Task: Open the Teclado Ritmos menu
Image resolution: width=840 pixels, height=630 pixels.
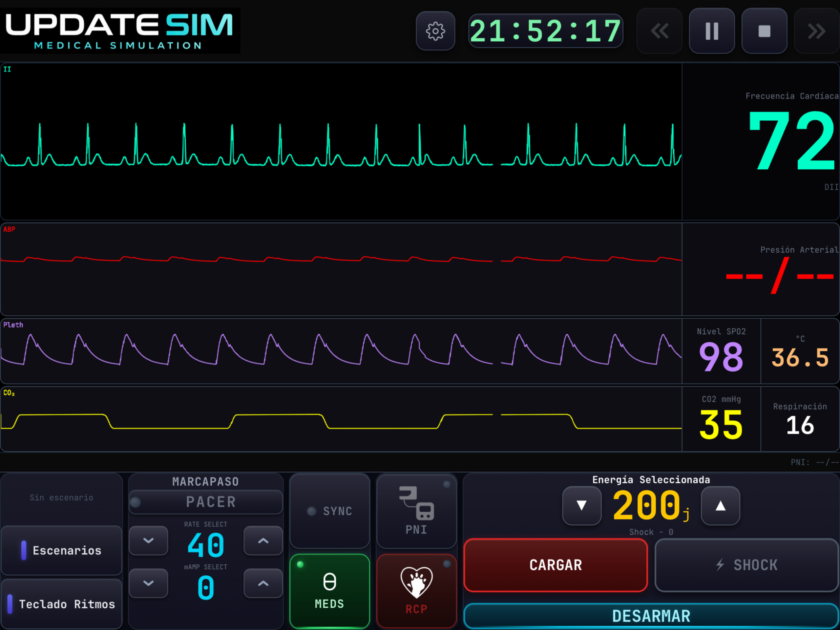Action: coord(61,604)
